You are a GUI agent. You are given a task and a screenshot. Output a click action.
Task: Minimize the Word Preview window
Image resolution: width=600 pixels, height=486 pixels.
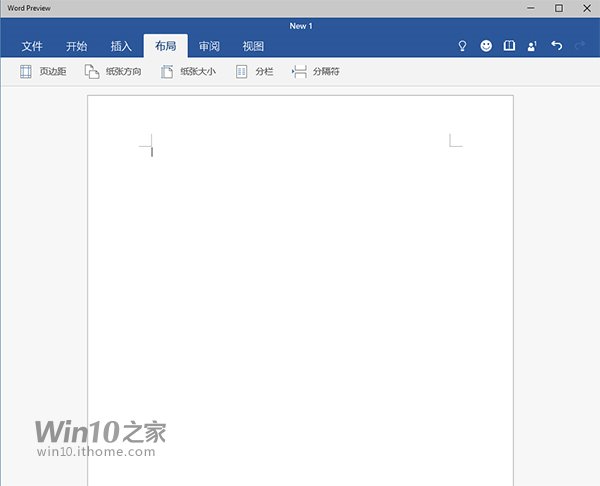tap(531, 8)
